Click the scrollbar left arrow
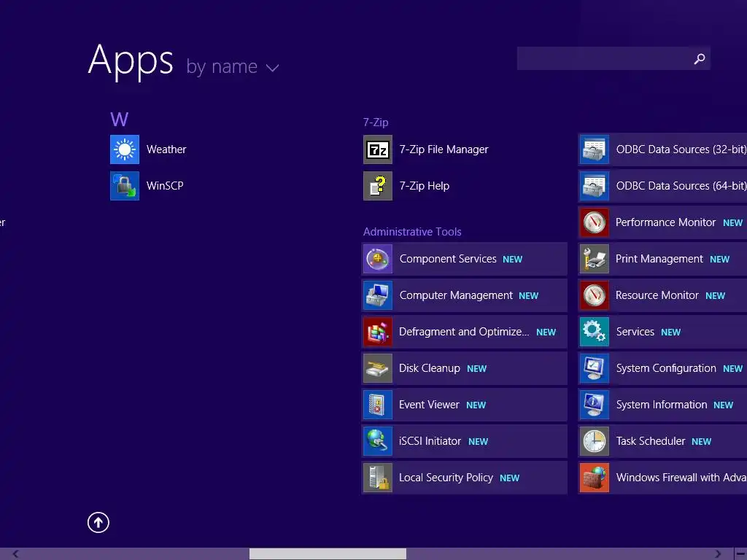747x560 pixels. (15, 554)
